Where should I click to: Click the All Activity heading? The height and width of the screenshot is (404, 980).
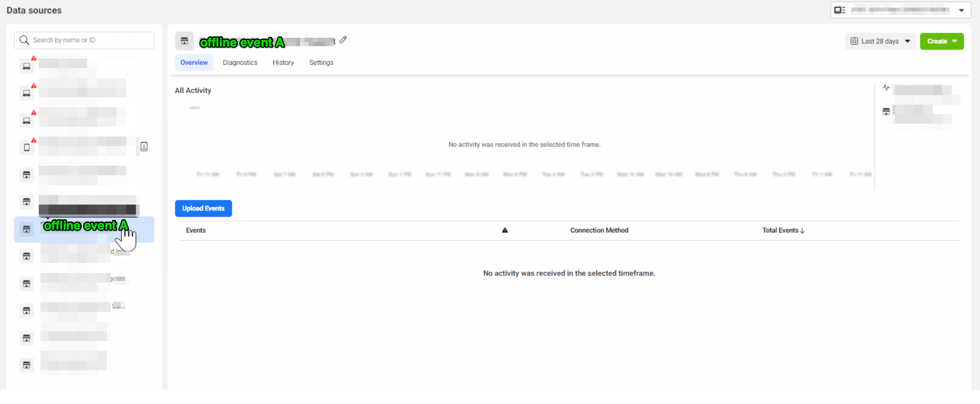(x=193, y=91)
